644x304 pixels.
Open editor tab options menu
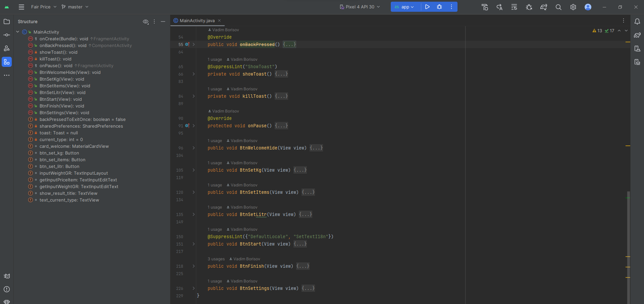point(624,20)
